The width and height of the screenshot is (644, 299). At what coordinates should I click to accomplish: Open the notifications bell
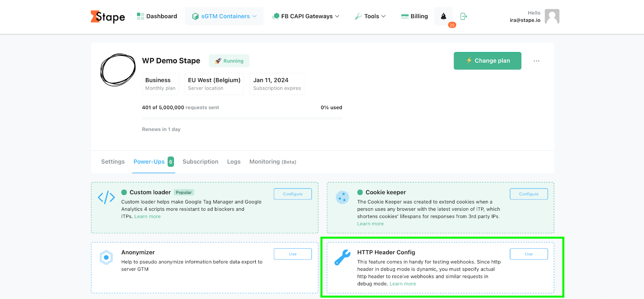click(x=443, y=16)
